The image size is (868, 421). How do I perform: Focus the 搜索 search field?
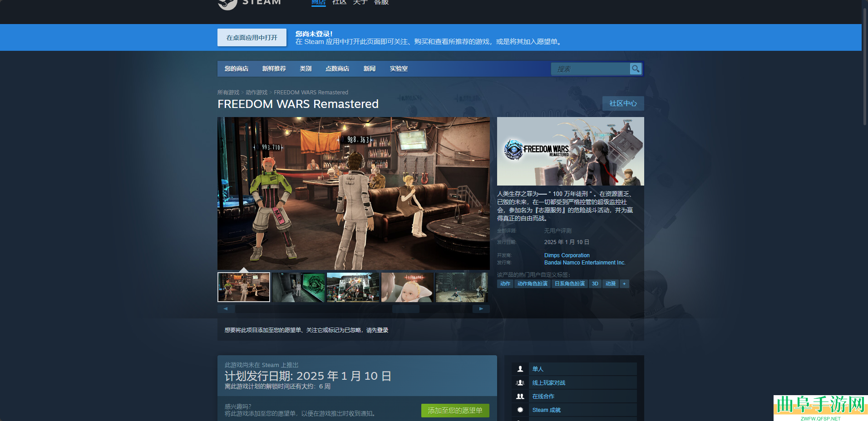[591, 69]
